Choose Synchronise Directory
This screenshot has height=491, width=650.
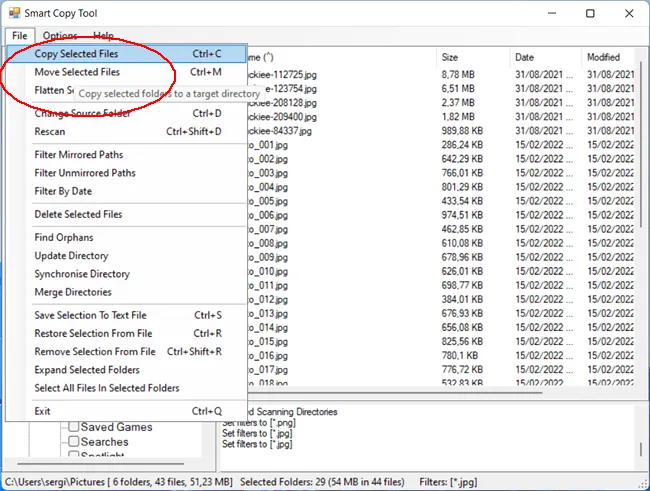click(127, 274)
